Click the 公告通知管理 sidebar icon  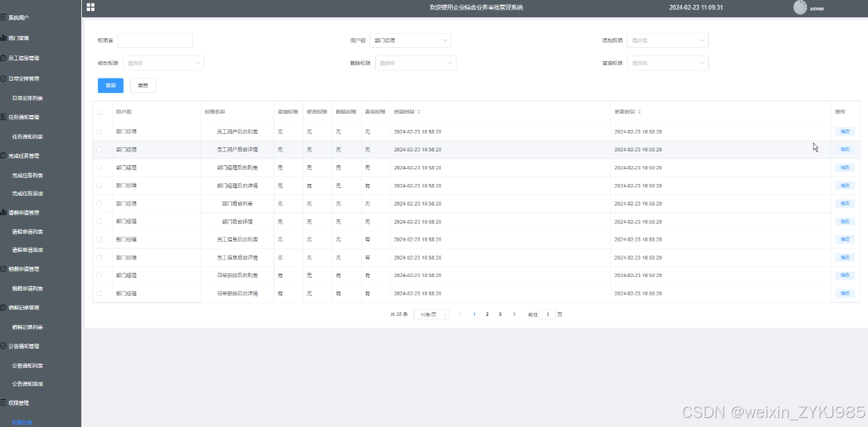[3, 346]
